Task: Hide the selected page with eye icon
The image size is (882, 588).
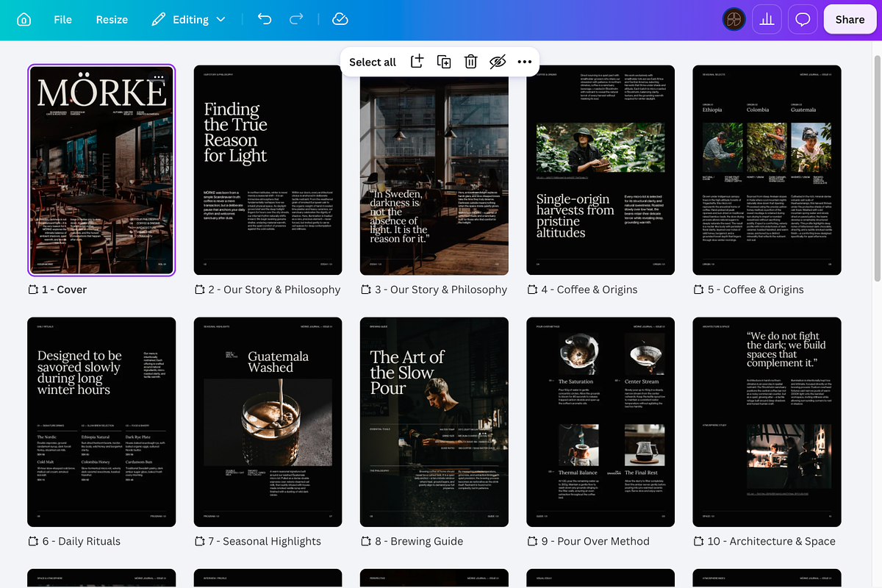Action: coord(498,62)
